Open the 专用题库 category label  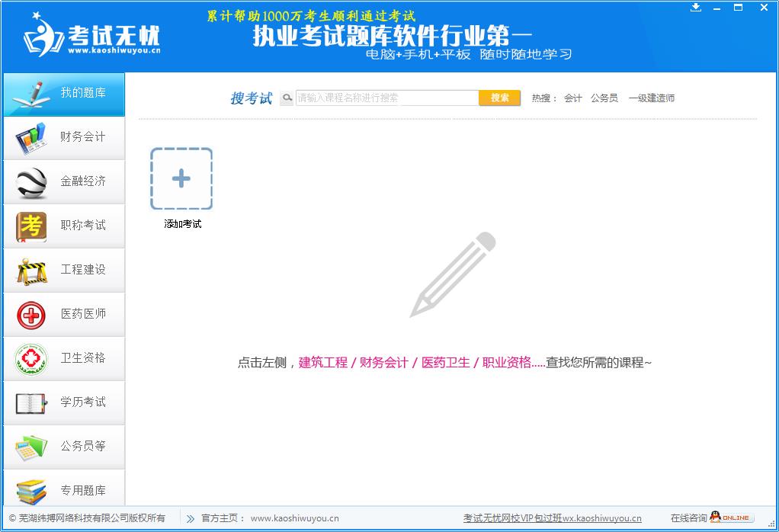(83, 490)
